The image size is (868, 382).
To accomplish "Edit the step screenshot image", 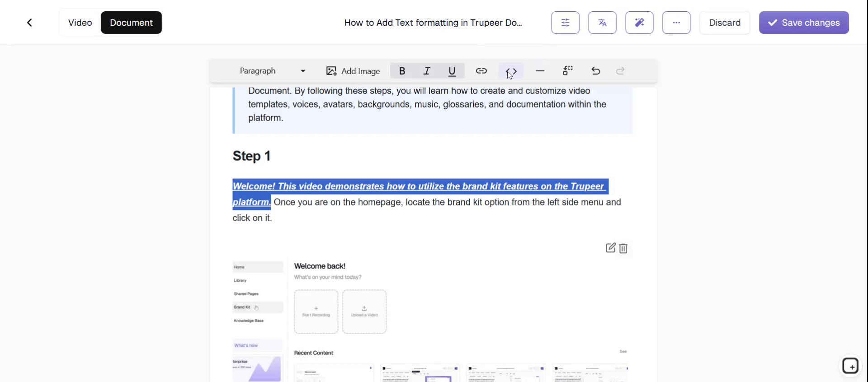I will tap(610, 248).
